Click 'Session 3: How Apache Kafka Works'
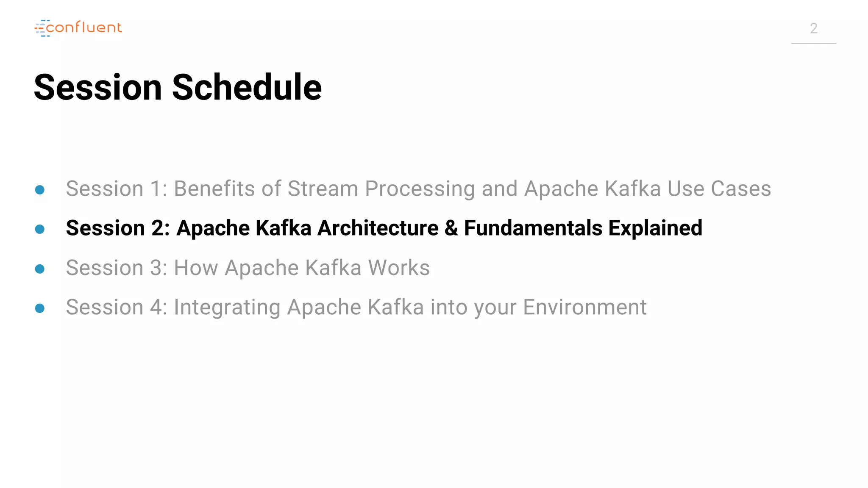Screen dimensions: 868x488 [248, 268]
